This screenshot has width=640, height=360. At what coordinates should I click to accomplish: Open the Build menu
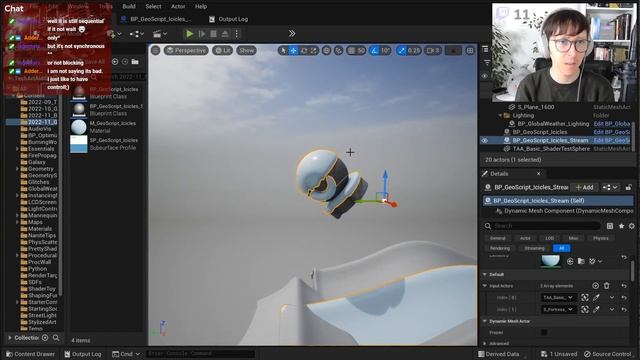[129, 7]
